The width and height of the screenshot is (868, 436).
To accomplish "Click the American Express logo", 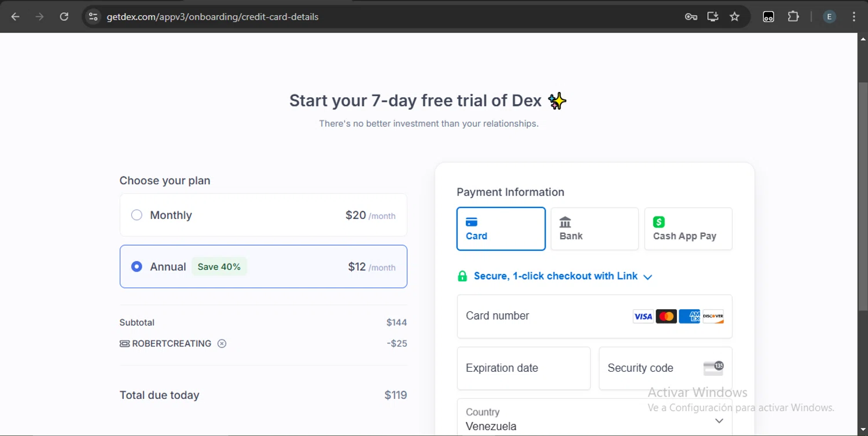I will pos(690,316).
